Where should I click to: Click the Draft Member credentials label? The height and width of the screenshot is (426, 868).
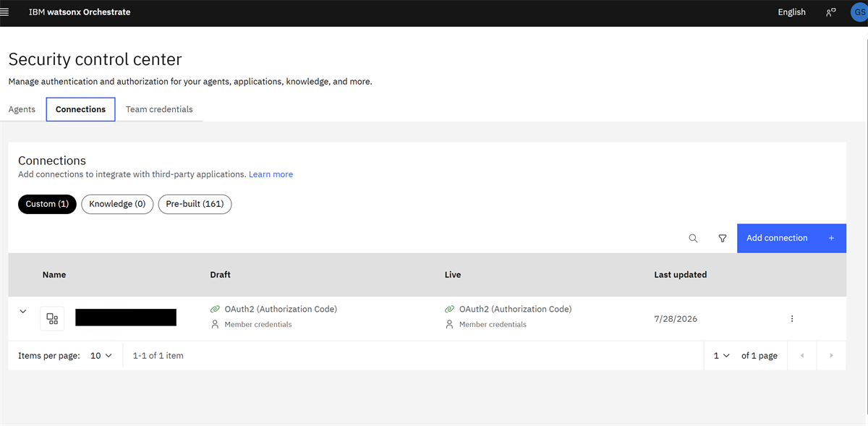(x=258, y=325)
